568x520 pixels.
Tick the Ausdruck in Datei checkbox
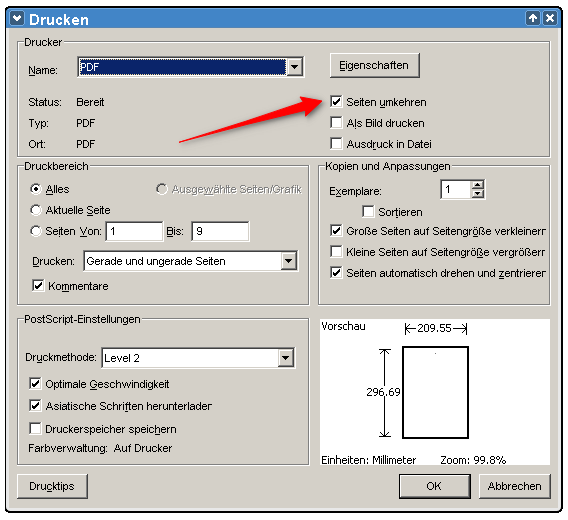tap(336, 143)
